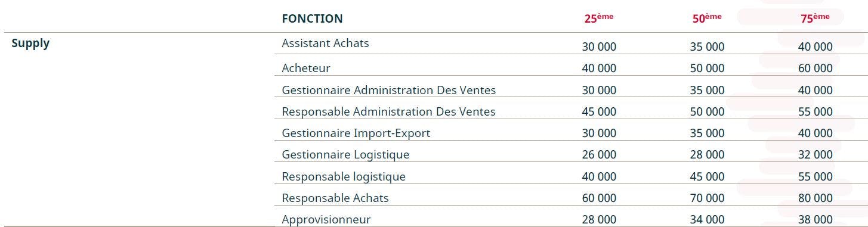
Task: Select the 50ème percentile column header
Action: pyautogui.click(x=707, y=18)
